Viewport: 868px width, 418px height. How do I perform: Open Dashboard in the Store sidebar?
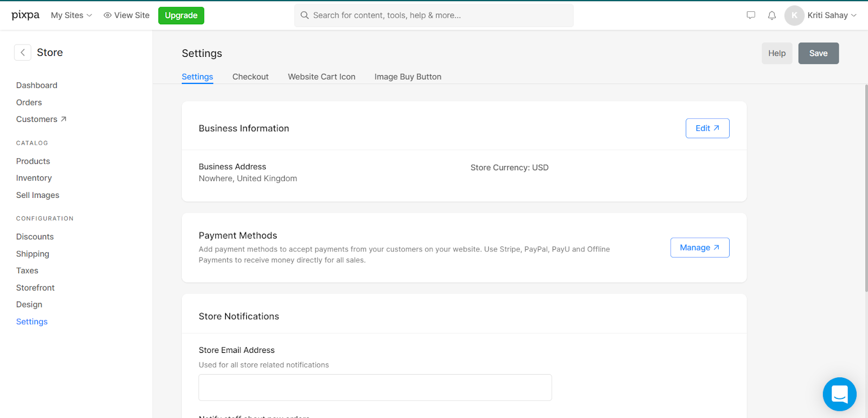[x=37, y=85]
